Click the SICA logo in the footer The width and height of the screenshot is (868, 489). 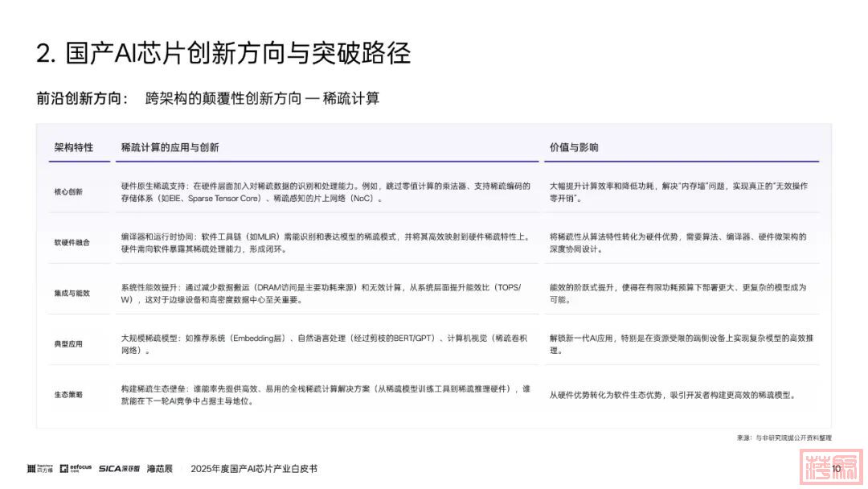119,468
